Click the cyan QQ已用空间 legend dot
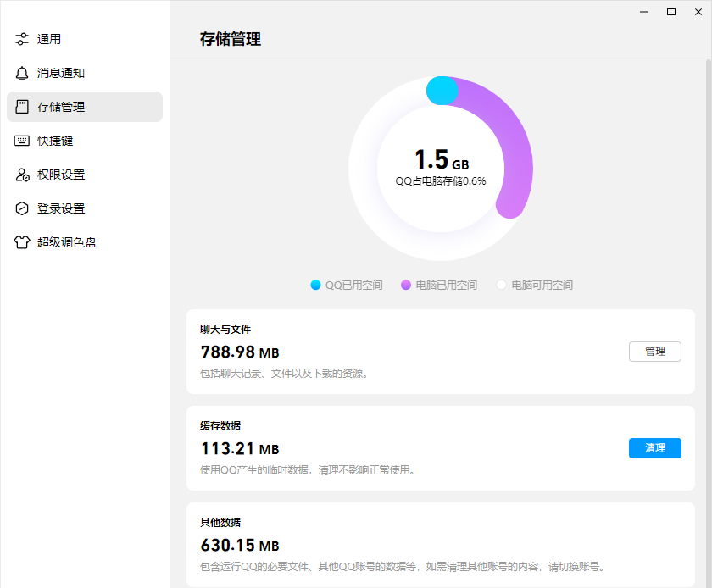Viewport: 712px width, 588px height. pyautogui.click(x=316, y=286)
